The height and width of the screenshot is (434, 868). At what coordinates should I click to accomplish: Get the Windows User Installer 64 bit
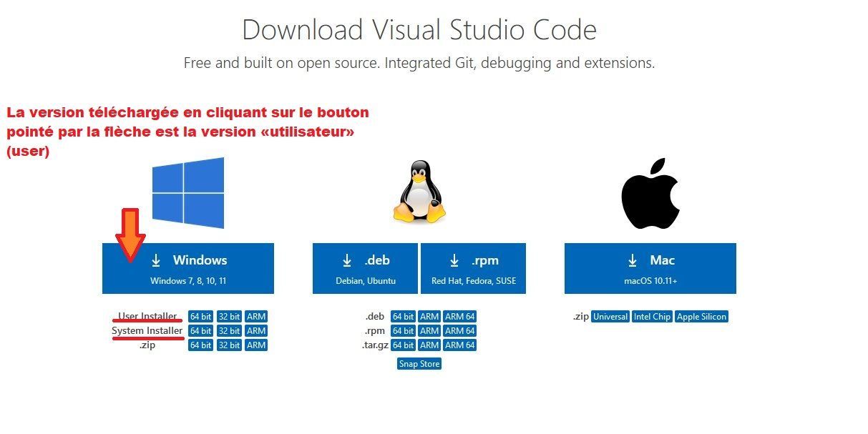pyautogui.click(x=200, y=317)
